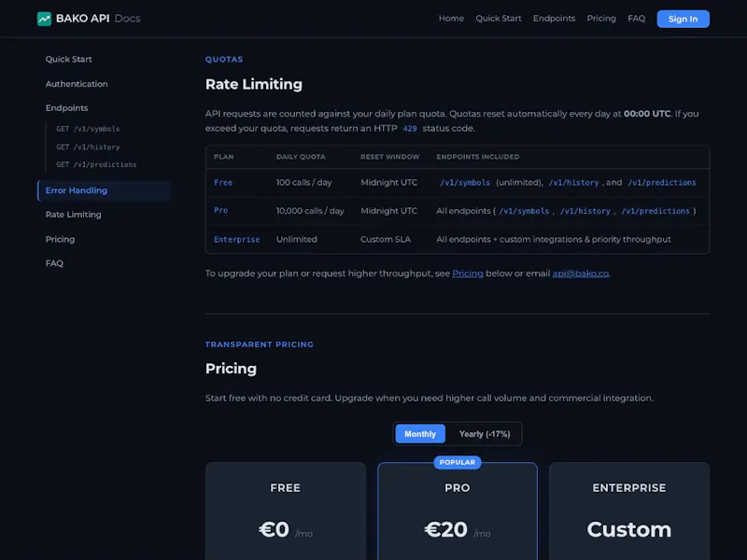The width and height of the screenshot is (747, 560).
Task: Go to GET /v1/history sidebar entry
Action: (88, 147)
